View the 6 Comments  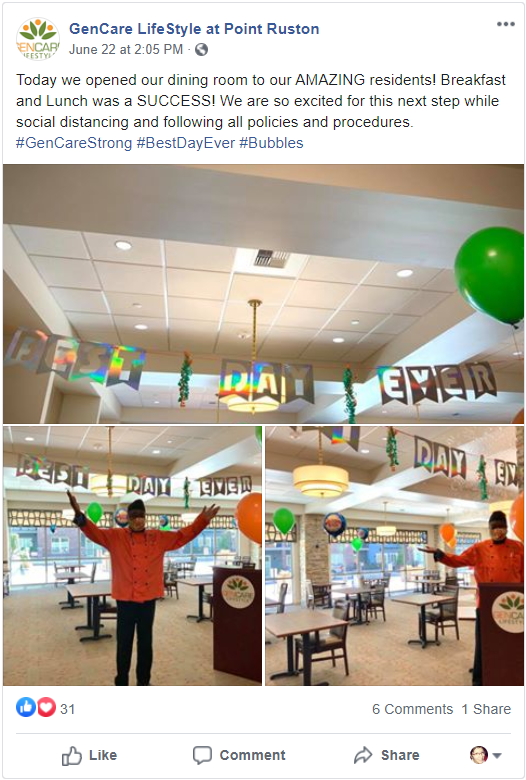(x=413, y=709)
